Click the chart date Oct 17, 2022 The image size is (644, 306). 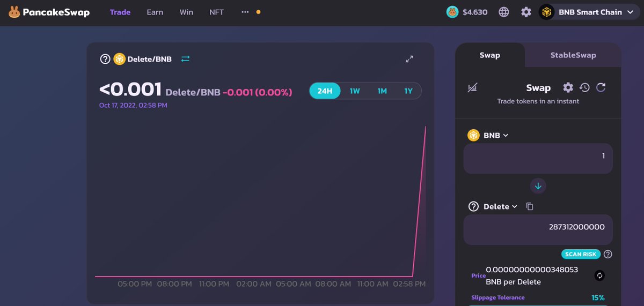click(x=133, y=106)
